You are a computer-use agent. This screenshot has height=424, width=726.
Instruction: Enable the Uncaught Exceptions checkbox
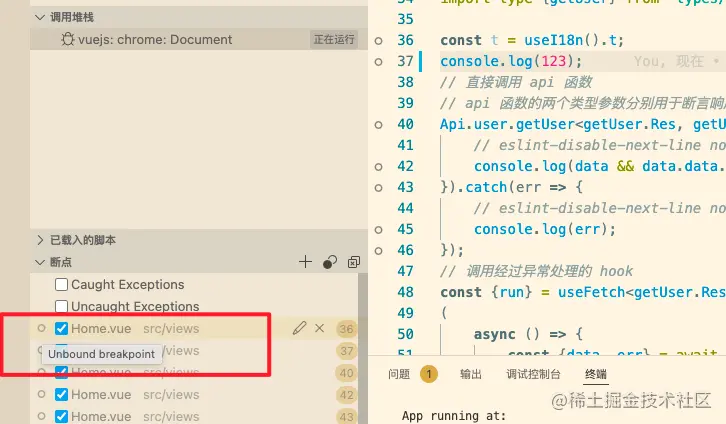tap(62, 307)
